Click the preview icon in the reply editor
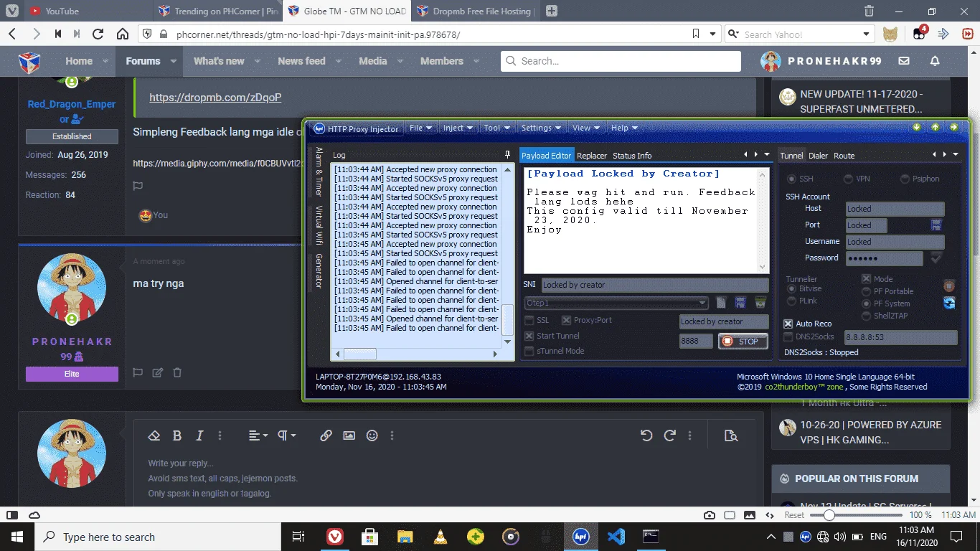The image size is (980, 551). 731,435
